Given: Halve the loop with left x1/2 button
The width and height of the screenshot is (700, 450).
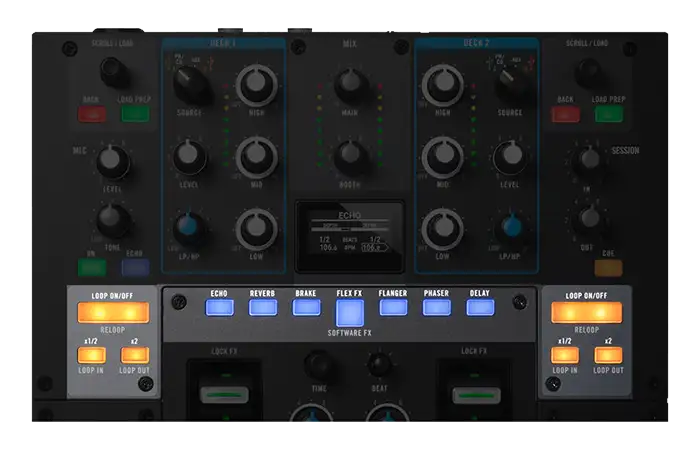Looking at the screenshot, I should coord(92,355).
